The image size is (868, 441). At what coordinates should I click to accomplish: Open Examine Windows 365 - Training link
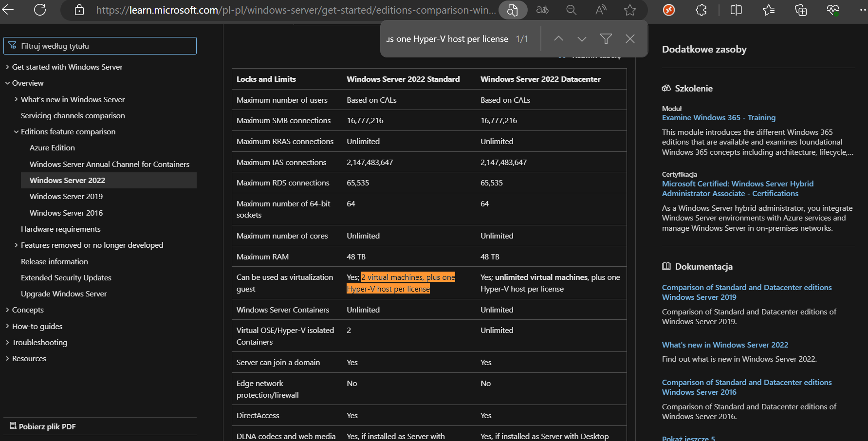(719, 118)
